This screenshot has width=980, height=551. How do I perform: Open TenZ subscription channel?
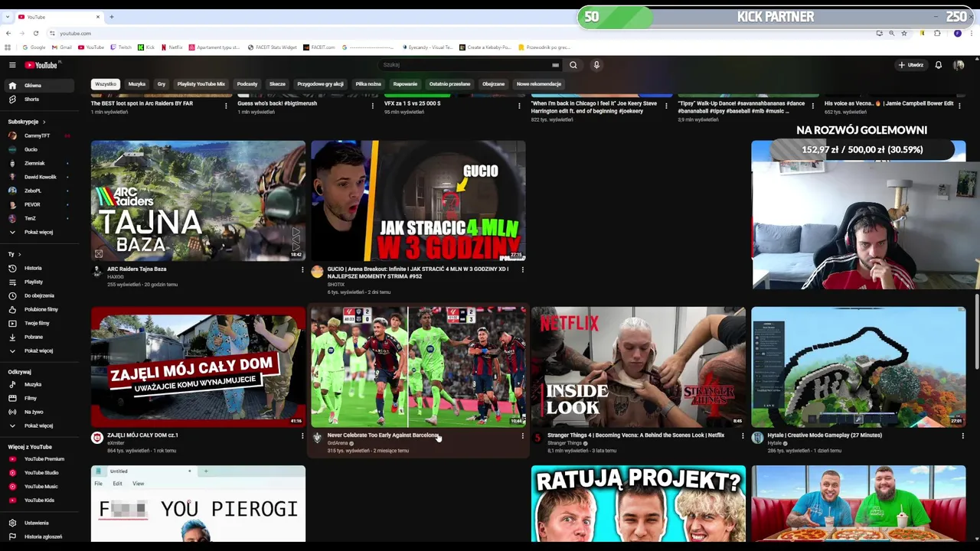[38, 218]
